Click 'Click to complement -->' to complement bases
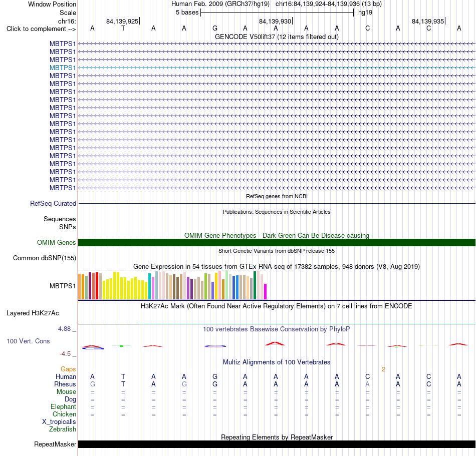Screen dimensions: 476x456 (x=41, y=29)
